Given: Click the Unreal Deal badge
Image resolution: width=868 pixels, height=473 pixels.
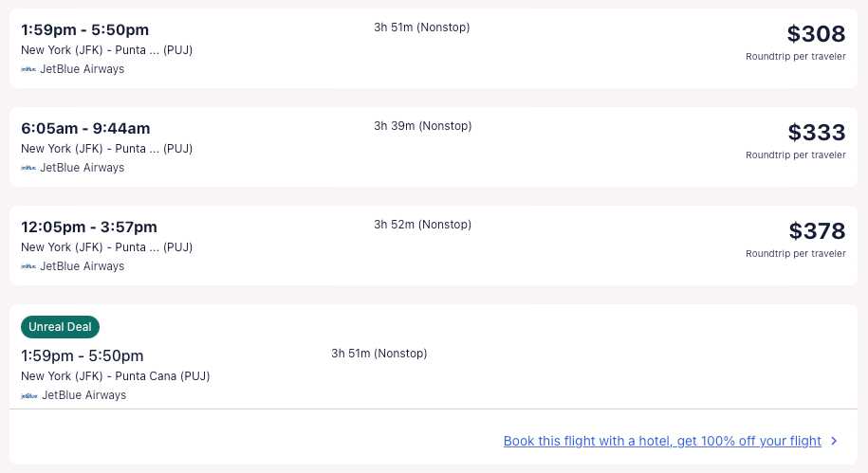Looking at the screenshot, I should 60,327.
